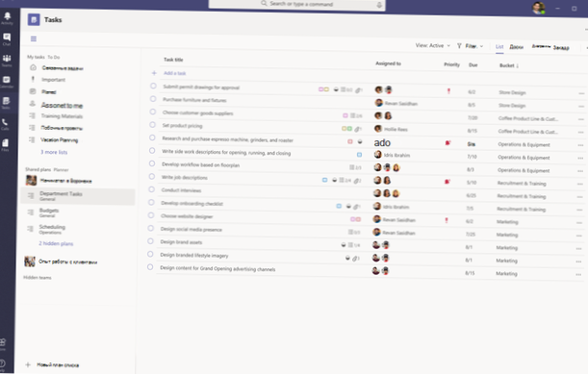This screenshot has width=588, height=374.
Task: Switch to the Charts (Диаграммы) tab
Action: [x=541, y=46]
